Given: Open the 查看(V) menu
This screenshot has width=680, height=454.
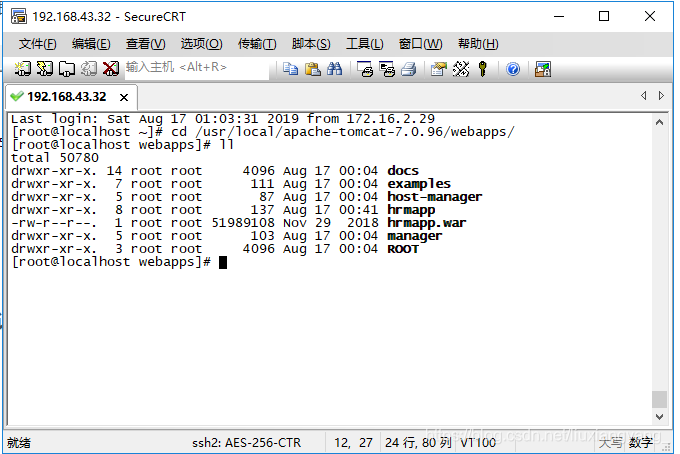Looking at the screenshot, I should tap(146, 44).
